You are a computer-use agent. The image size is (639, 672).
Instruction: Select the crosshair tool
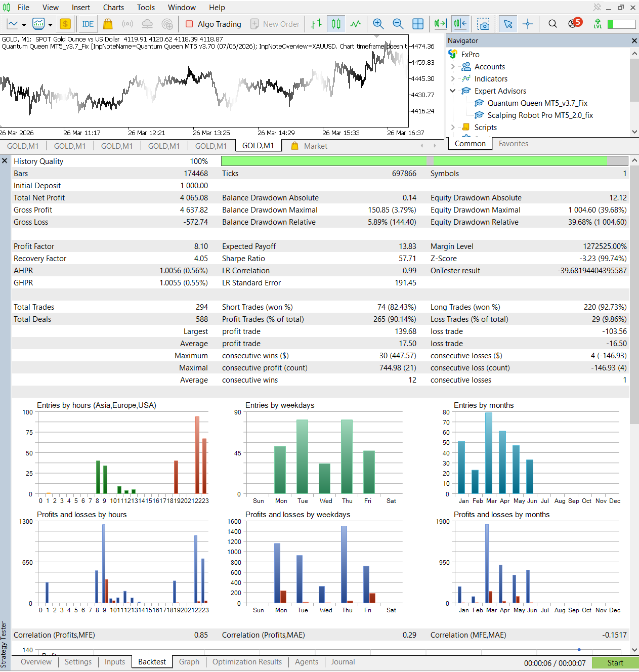click(x=528, y=24)
